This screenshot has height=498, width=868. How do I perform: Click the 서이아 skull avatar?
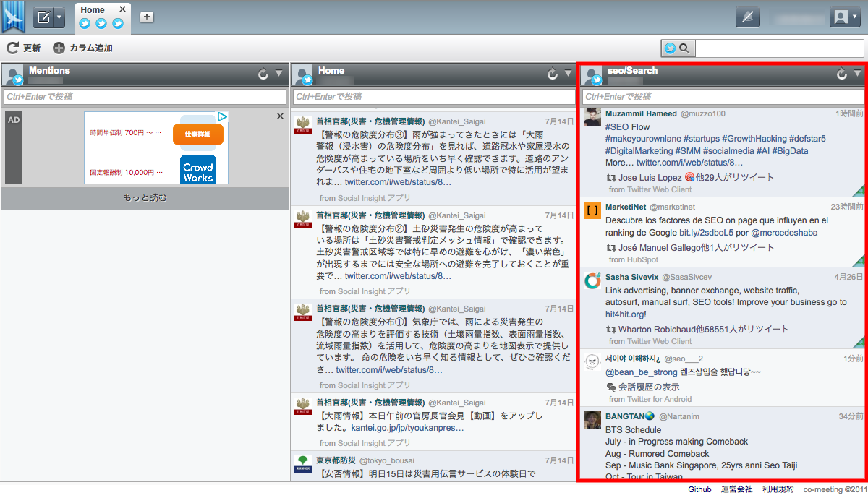[592, 363]
